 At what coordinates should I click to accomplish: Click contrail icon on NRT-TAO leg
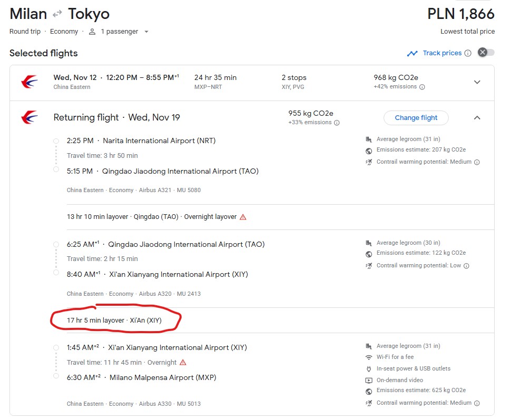[x=369, y=162]
